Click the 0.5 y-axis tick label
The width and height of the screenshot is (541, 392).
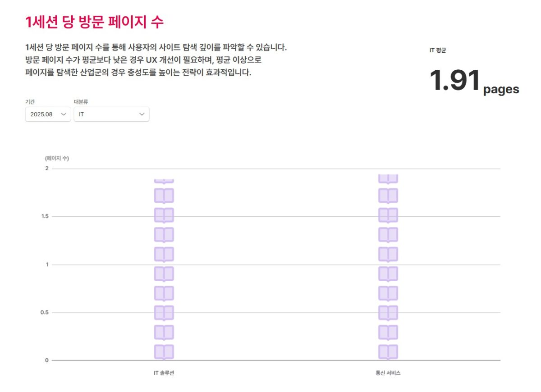[44, 313]
